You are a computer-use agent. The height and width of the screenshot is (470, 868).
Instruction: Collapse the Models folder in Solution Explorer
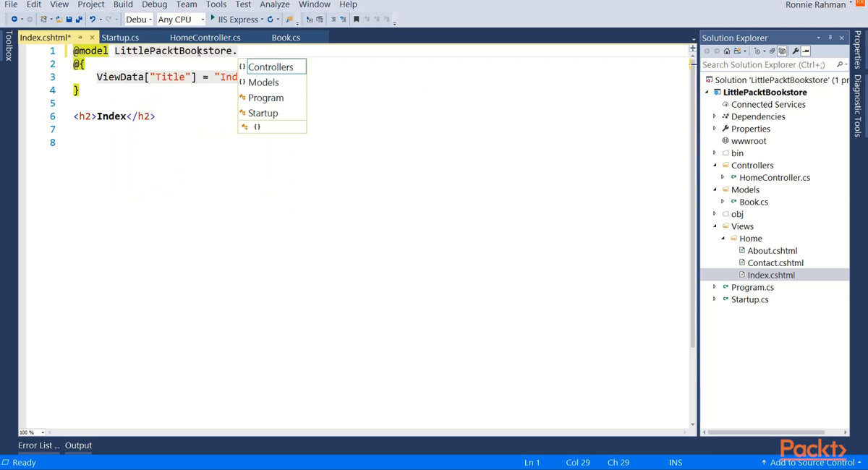point(715,189)
